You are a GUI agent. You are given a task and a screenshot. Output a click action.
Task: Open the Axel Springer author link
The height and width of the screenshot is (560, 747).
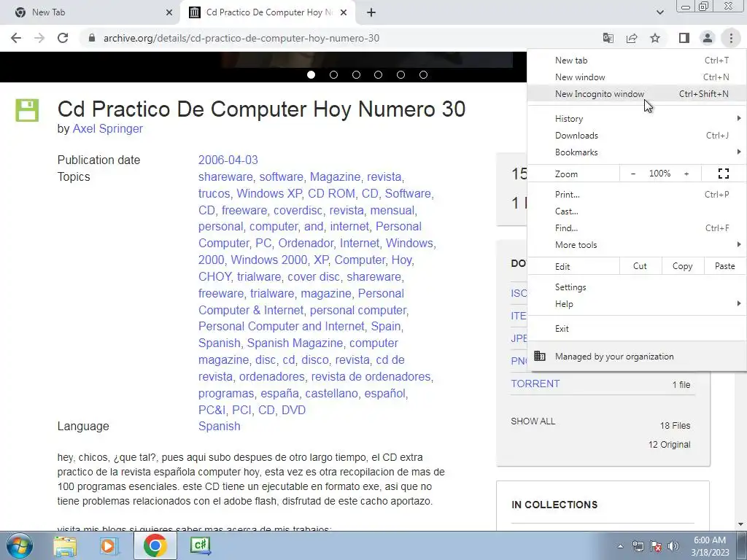click(x=108, y=128)
